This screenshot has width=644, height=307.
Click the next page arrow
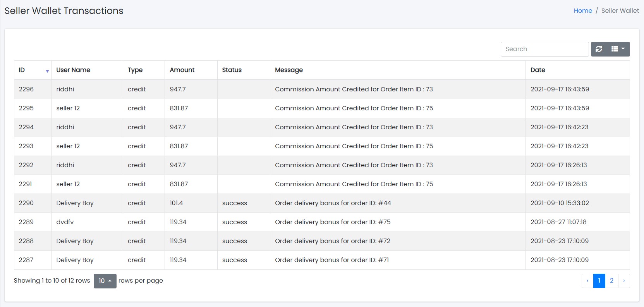(x=624, y=281)
